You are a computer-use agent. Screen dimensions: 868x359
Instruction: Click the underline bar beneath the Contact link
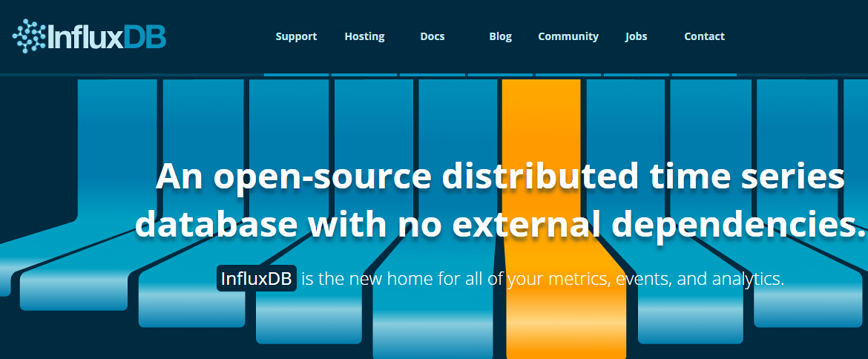coord(704,74)
